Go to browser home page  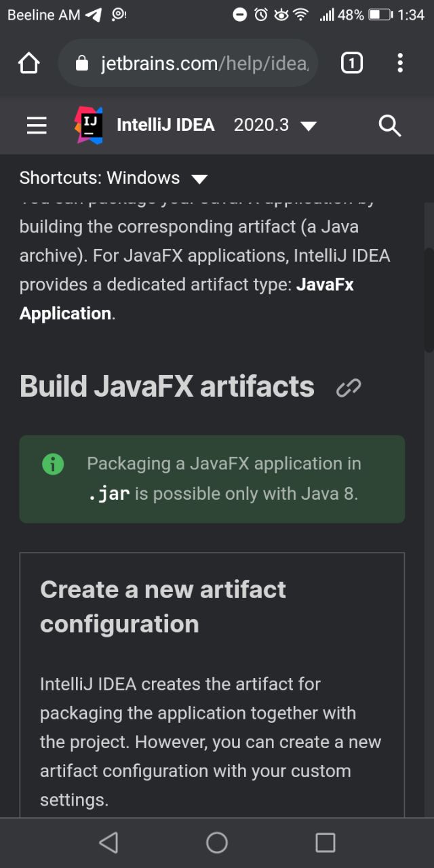29,64
